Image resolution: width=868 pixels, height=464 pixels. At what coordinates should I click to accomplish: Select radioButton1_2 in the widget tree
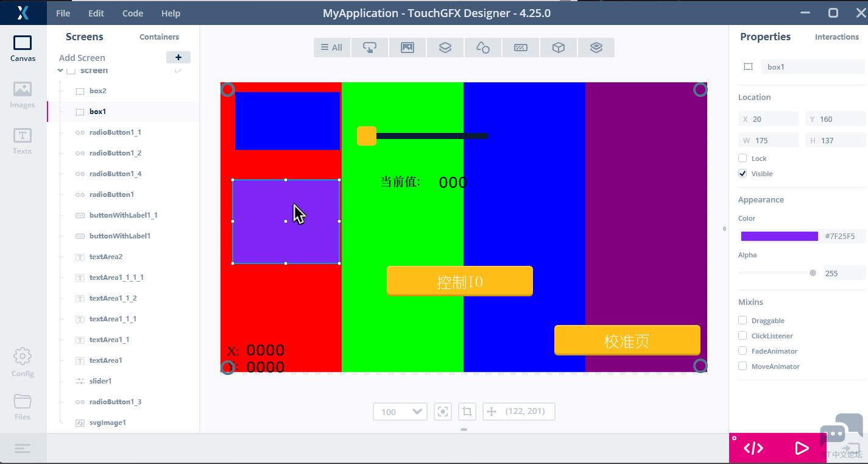point(115,153)
